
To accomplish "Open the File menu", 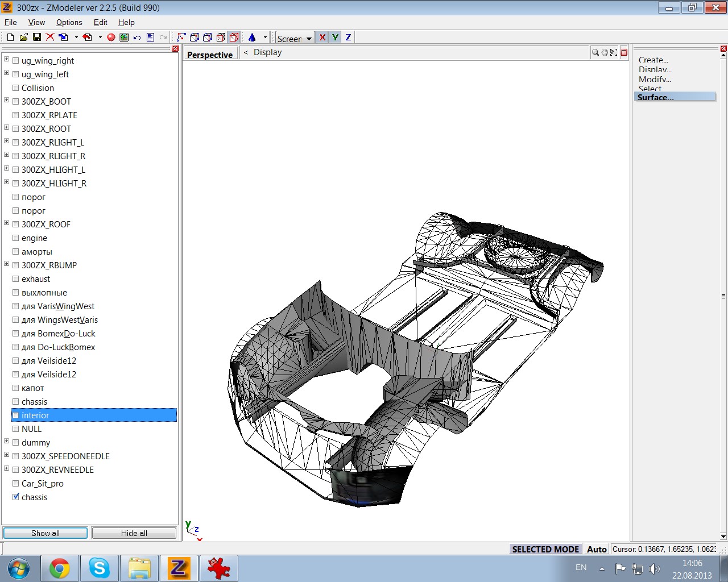I will pos(11,22).
